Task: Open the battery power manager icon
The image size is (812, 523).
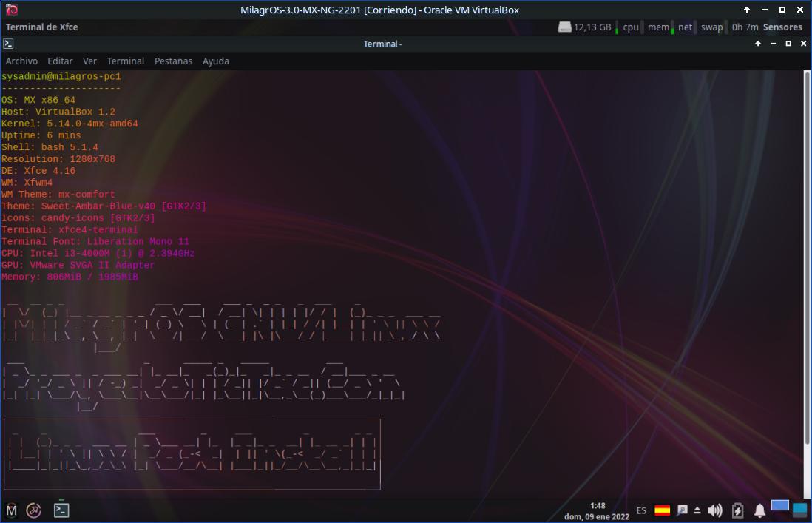Action: tap(737, 510)
